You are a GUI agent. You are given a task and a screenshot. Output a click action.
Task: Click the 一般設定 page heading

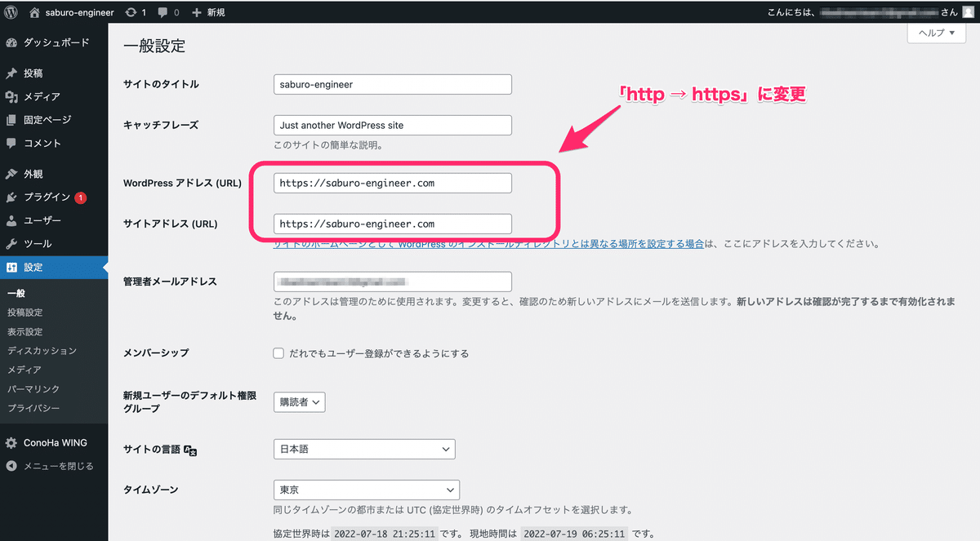[154, 47]
